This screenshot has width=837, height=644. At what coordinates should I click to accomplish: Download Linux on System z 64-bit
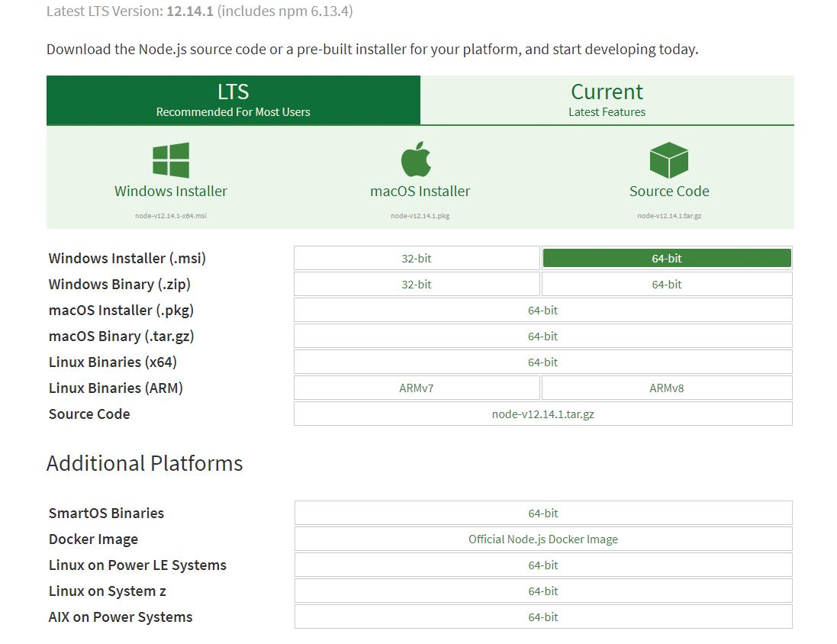tap(543, 591)
